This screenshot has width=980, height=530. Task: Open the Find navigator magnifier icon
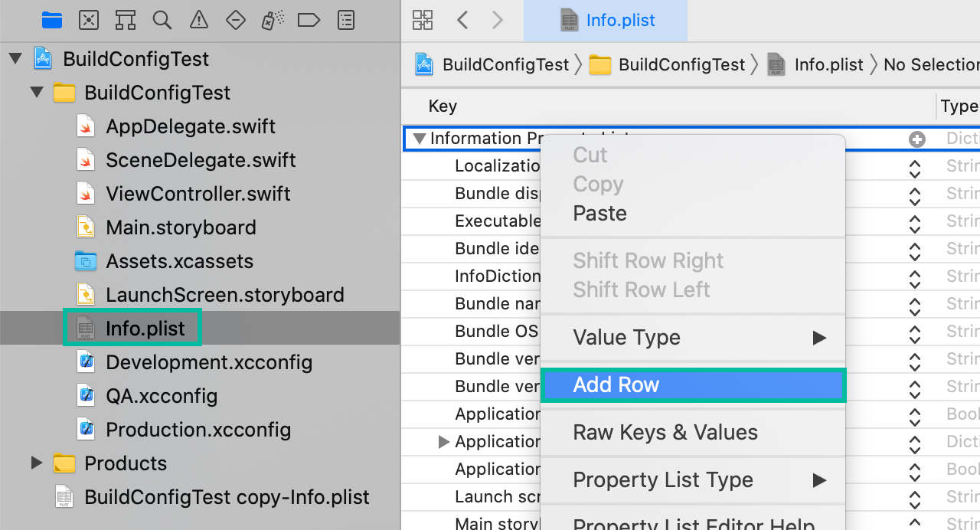click(162, 20)
